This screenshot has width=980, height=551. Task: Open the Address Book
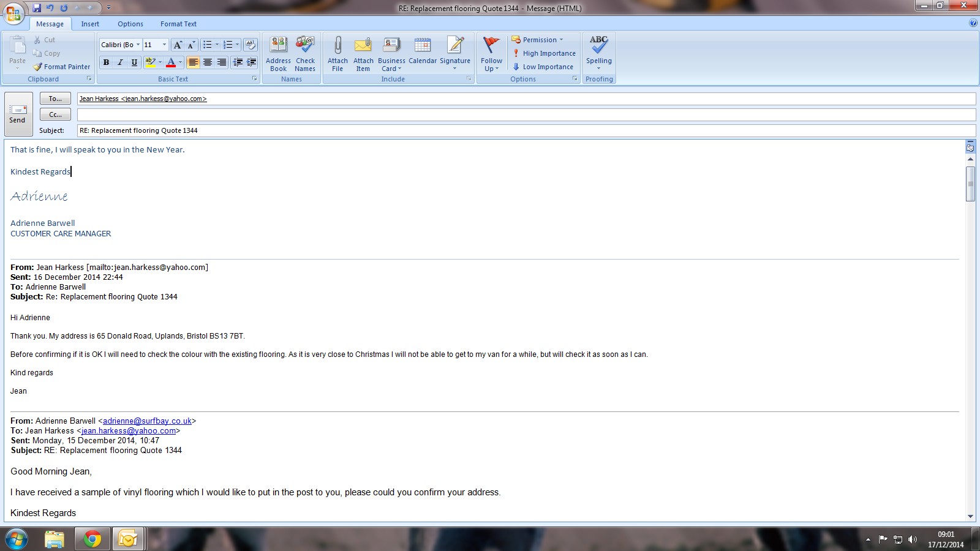tap(278, 54)
